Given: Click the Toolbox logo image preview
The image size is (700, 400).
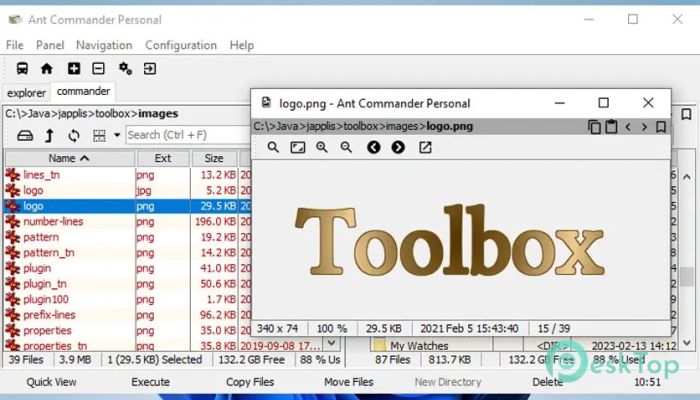Looking at the screenshot, I should coord(450,240).
